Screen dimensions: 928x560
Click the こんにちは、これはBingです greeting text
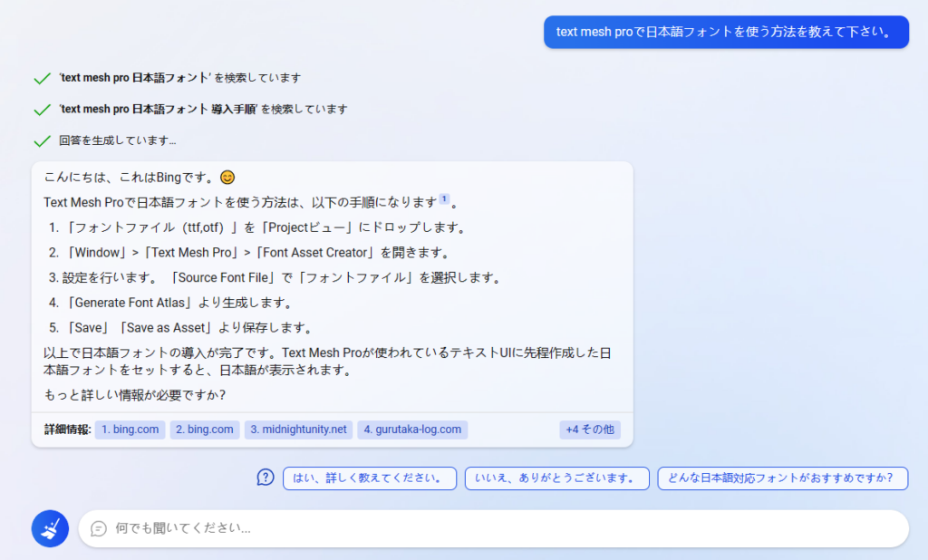129,178
